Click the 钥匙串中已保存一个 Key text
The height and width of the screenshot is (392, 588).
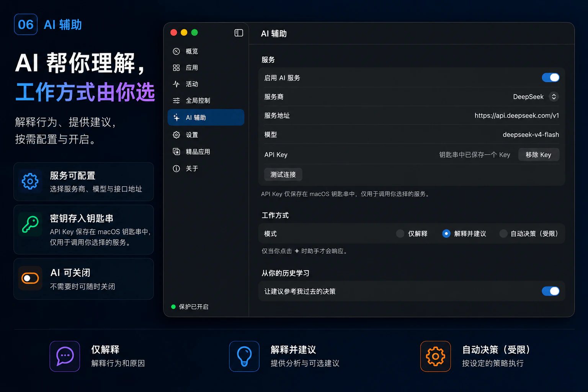point(475,155)
